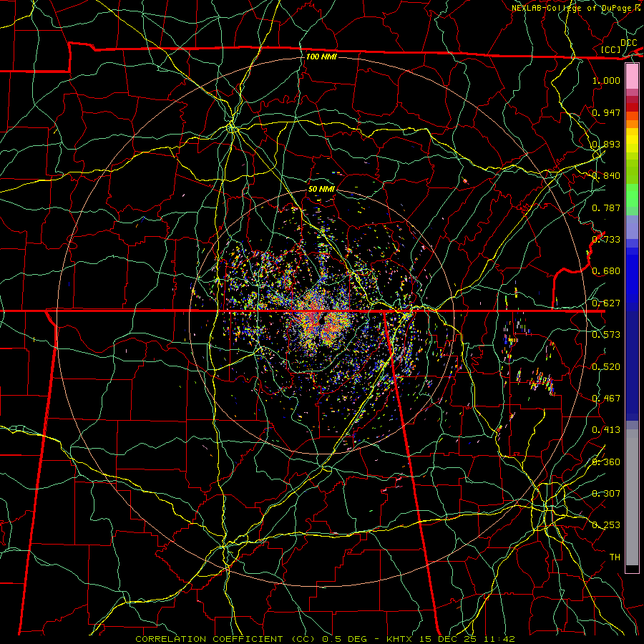Click the 0.307 color scale value
The width and height of the screenshot is (644, 644).
coord(606,494)
